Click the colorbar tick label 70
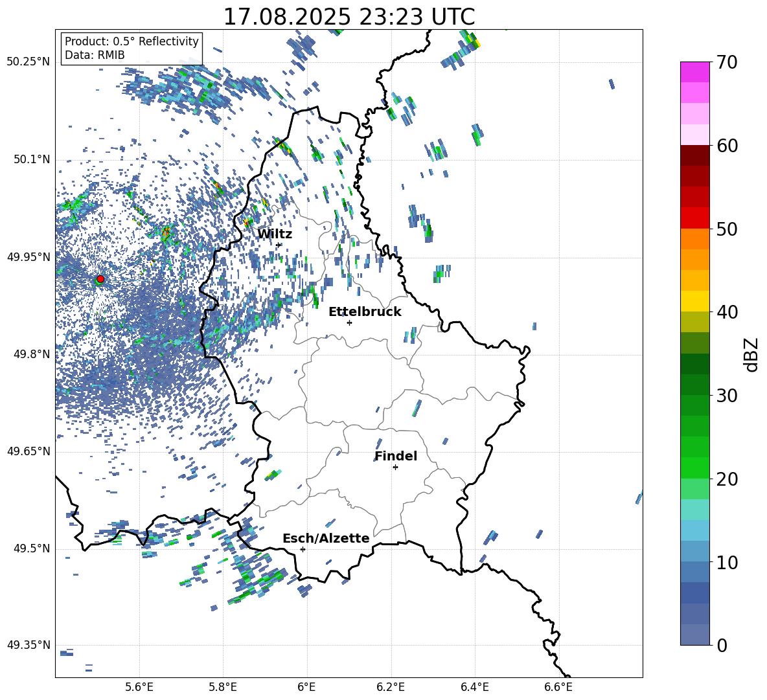767x700 pixels. (x=727, y=63)
